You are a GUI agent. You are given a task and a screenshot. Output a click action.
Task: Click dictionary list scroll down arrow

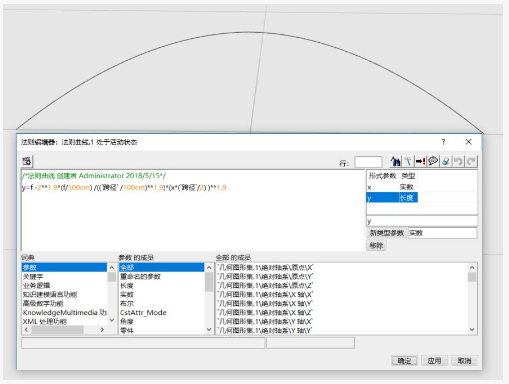(112, 320)
